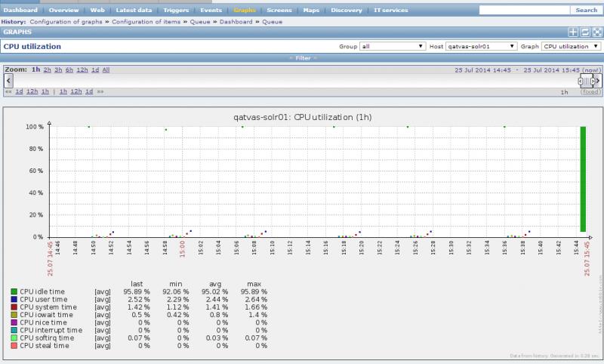Go to the Web menu item
604x364 pixels.
[97, 10]
